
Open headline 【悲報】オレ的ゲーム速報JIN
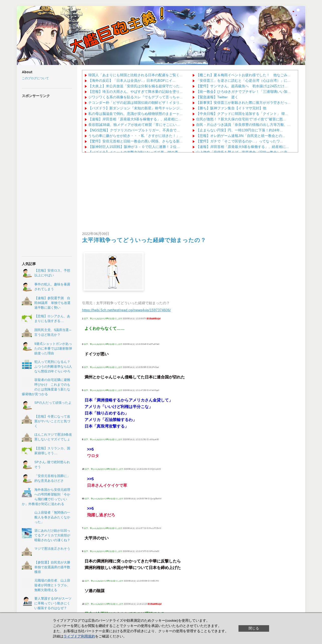click(240, 136)
